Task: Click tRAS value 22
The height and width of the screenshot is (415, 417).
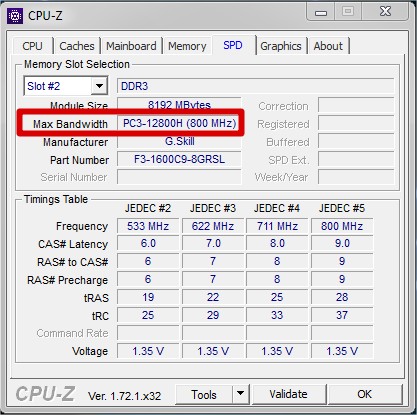Action: pos(213,297)
